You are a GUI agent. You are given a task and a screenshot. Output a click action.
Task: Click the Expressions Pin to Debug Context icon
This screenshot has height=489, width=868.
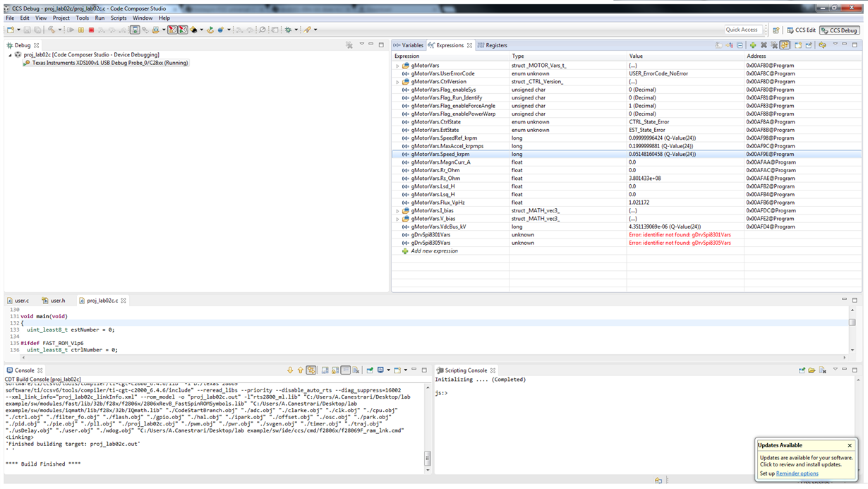pos(809,45)
